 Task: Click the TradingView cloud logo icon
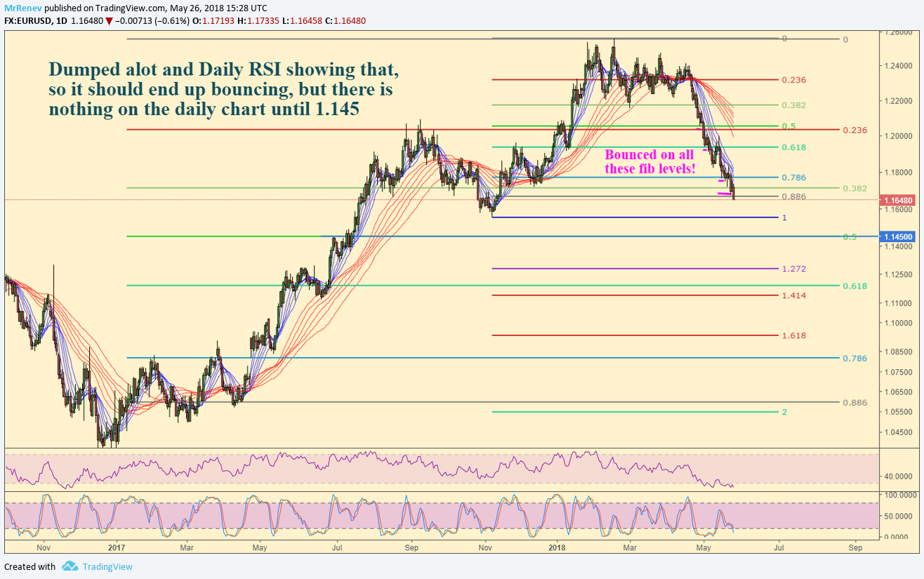point(69,566)
